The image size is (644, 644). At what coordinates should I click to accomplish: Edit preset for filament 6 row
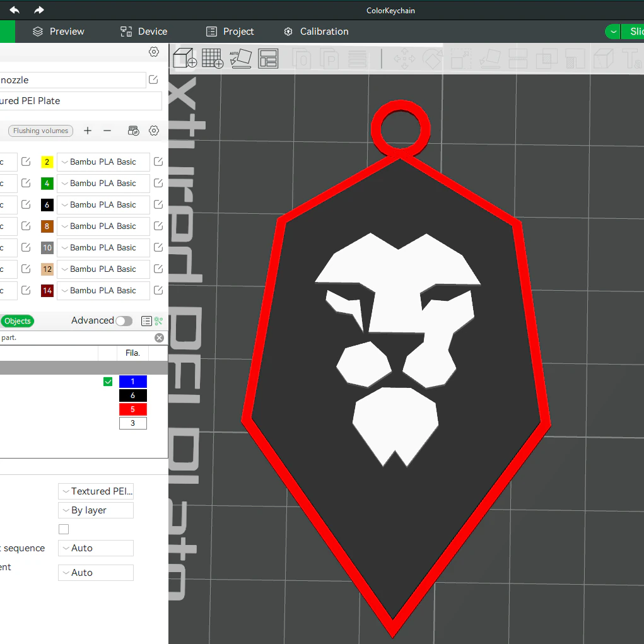tap(158, 204)
